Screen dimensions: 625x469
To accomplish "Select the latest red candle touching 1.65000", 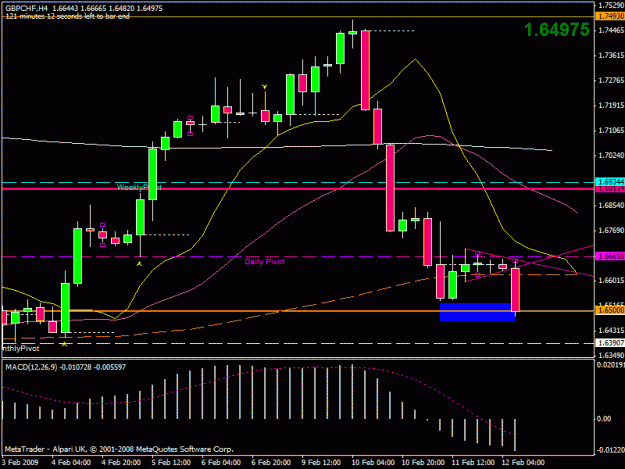I will click(515, 290).
